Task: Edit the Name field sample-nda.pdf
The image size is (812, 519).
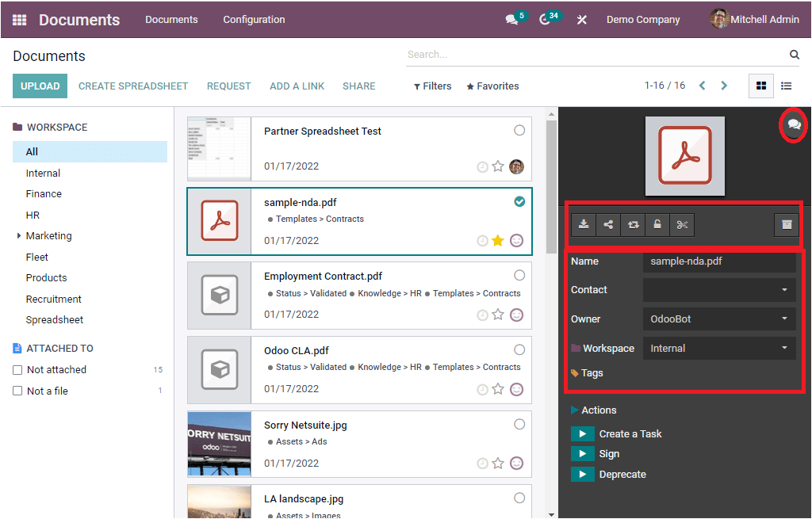Action: [719, 261]
